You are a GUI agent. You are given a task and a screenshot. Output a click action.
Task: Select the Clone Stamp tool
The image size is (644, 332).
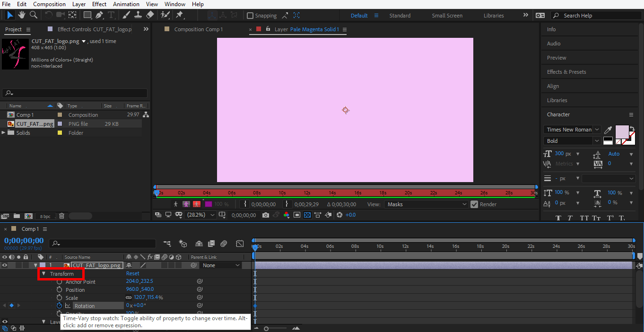click(x=138, y=15)
